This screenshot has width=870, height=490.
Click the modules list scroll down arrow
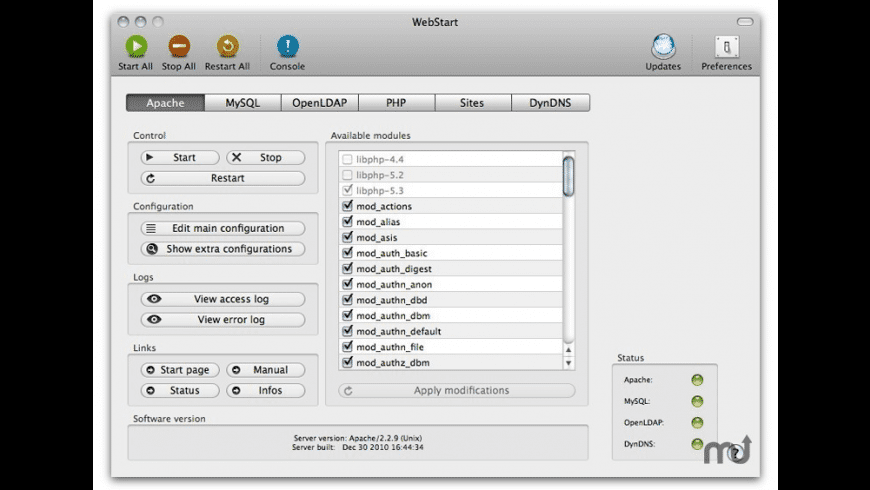click(568, 363)
